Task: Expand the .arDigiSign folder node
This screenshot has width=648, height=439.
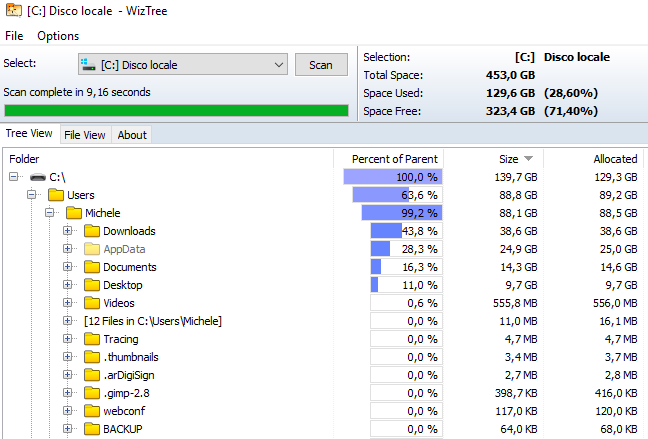Action: coord(67,375)
